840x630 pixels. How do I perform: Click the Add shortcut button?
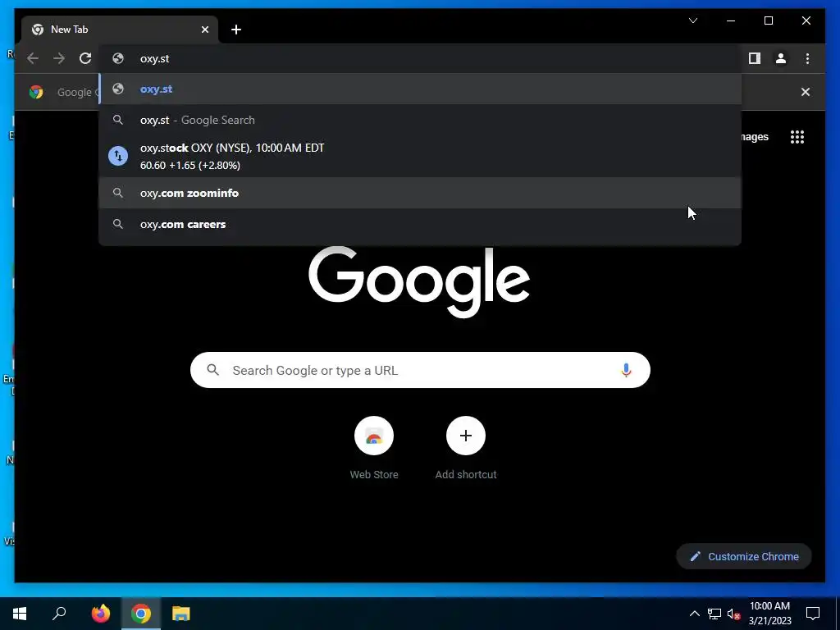pyautogui.click(x=466, y=449)
